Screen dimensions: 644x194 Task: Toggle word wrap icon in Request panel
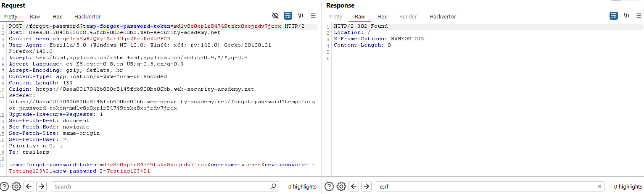288,16
